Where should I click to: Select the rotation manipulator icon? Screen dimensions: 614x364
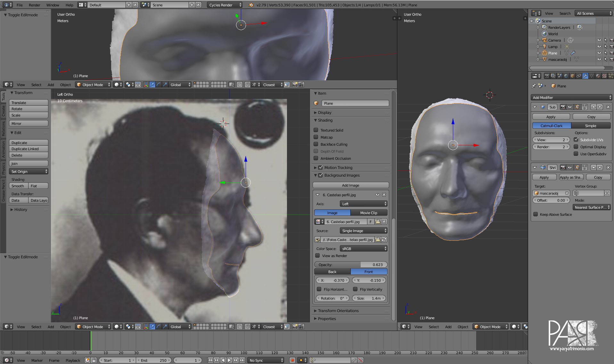coord(158,85)
